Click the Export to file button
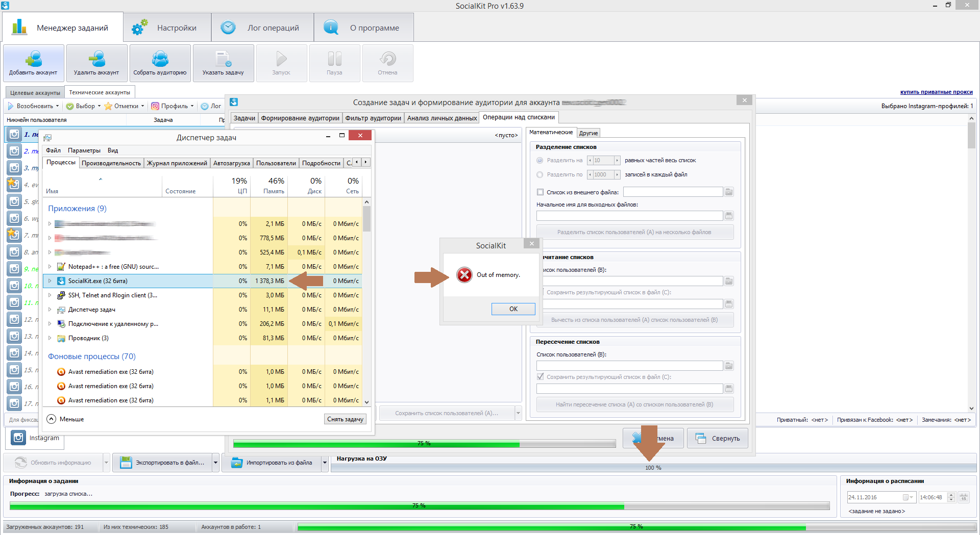This screenshot has width=980, height=535. point(162,463)
